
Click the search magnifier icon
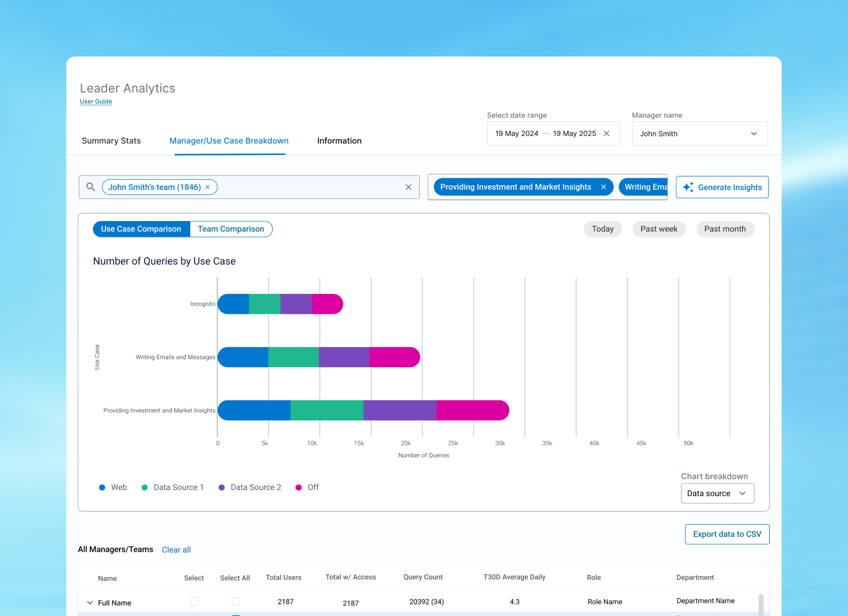point(91,187)
